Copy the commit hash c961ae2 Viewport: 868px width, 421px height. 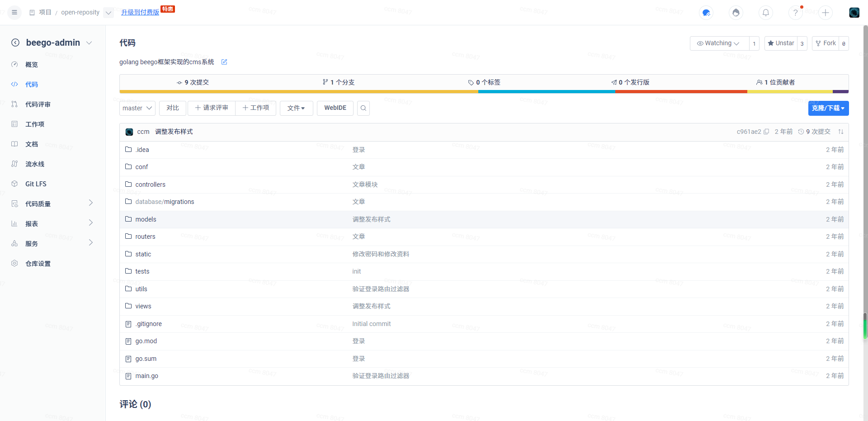coord(766,132)
